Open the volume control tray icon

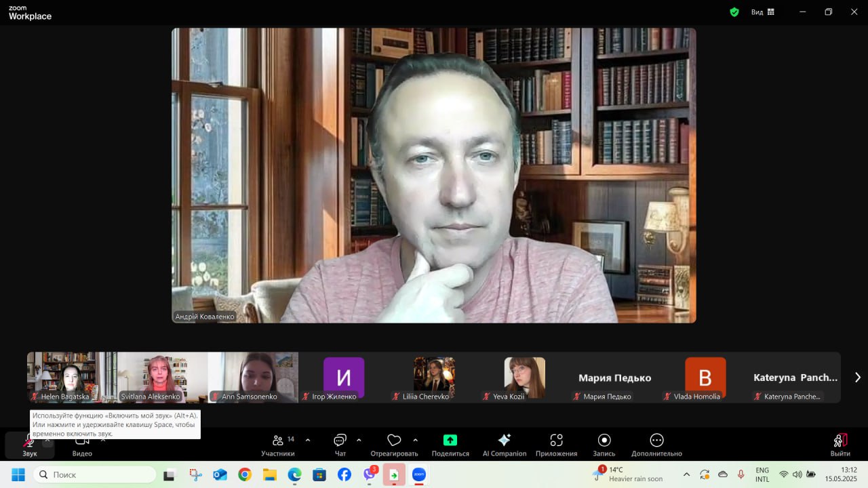coord(797,474)
